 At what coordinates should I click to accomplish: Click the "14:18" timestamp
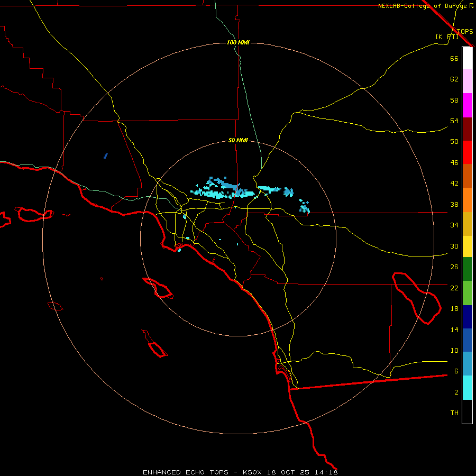pos(326,472)
